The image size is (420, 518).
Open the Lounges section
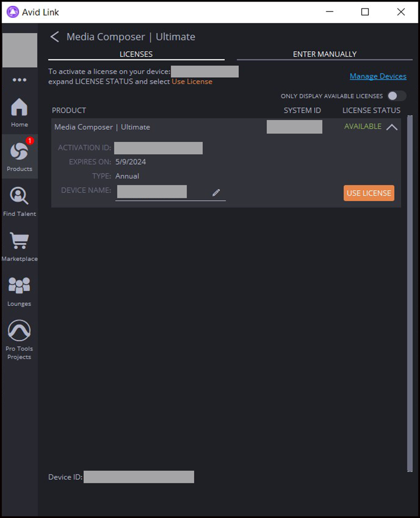click(19, 291)
